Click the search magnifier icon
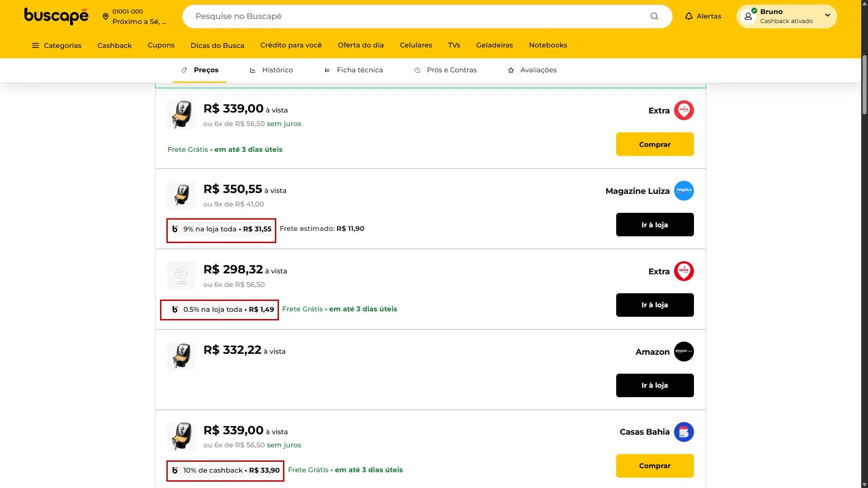 click(x=654, y=16)
